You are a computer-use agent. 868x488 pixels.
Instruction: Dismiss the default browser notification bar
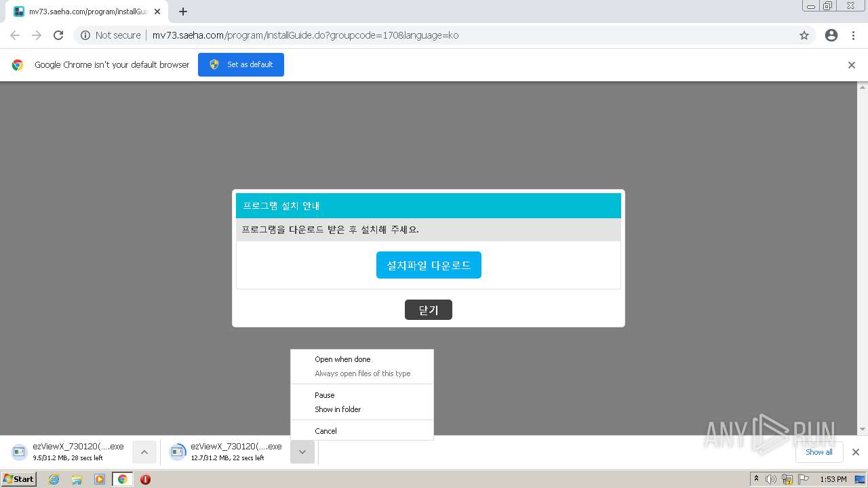852,65
